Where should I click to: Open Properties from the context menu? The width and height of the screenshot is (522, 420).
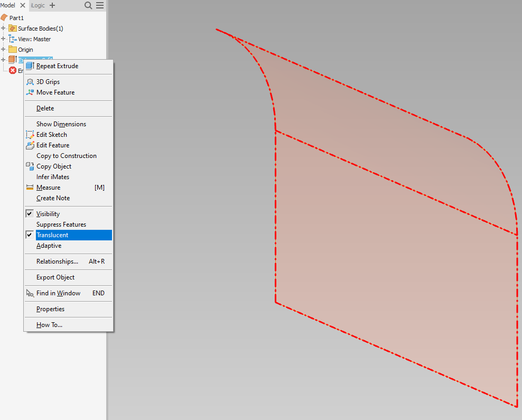[50, 309]
